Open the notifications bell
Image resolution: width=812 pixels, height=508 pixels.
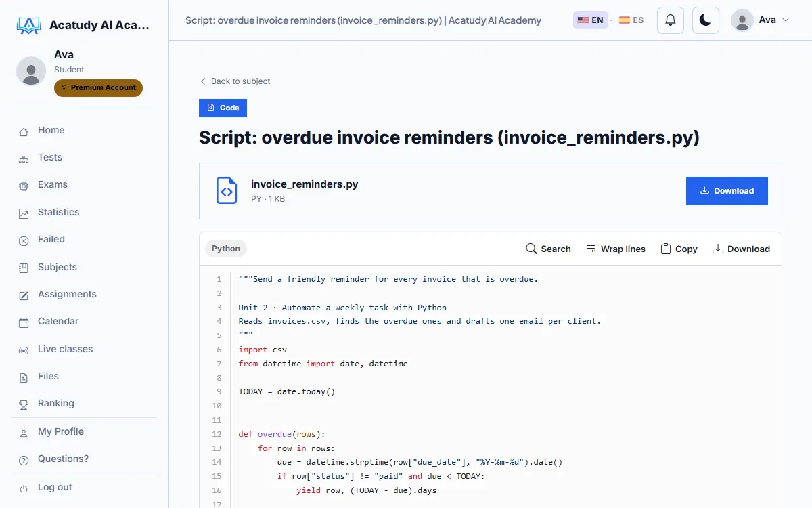pyautogui.click(x=671, y=20)
